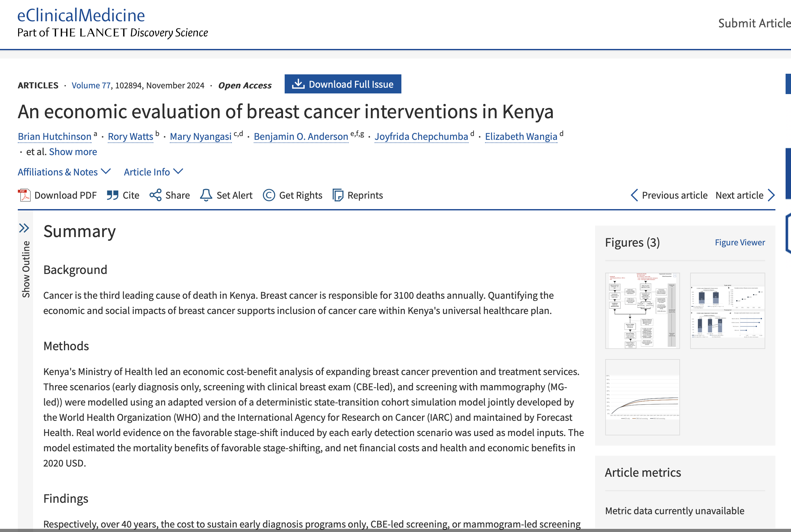Expand the article outline with the Show Outline chevrons
This screenshot has width=791, height=532.
(24, 228)
